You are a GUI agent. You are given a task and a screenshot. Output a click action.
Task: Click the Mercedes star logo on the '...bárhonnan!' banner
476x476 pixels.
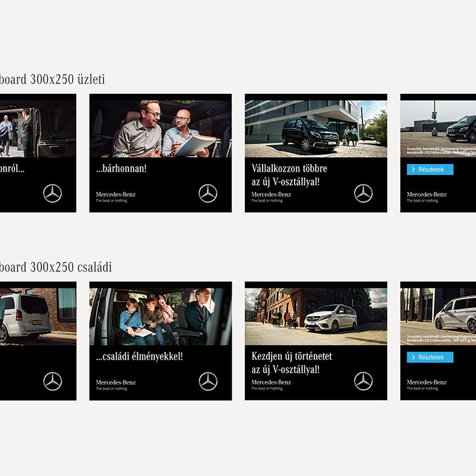coord(208,194)
